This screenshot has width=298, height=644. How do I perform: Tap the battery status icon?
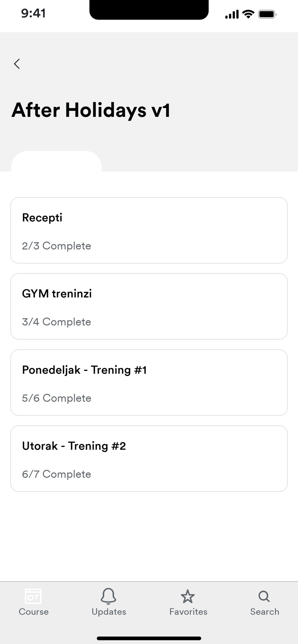click(x=267, y=14)
